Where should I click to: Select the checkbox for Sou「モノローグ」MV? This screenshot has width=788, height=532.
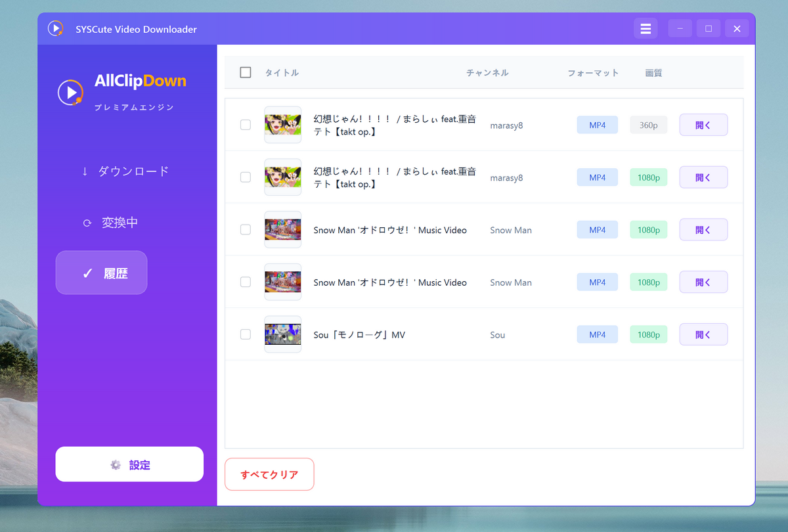click(x=246, y=334)
